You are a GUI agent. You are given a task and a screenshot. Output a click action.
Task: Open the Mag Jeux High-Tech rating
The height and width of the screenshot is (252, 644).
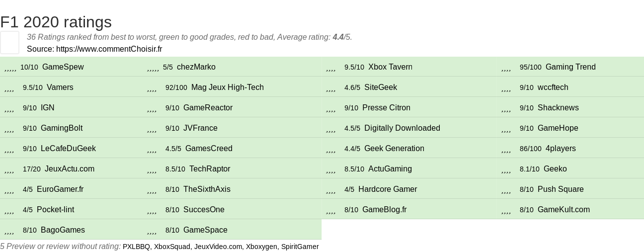click(x=228, y=87)
